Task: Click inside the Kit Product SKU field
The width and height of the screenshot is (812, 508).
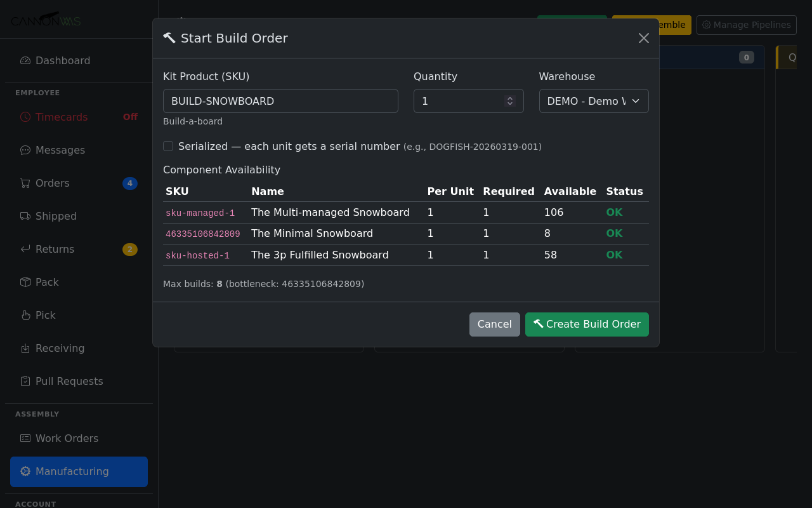Action: pyautogui.click(x=280, y=100)
